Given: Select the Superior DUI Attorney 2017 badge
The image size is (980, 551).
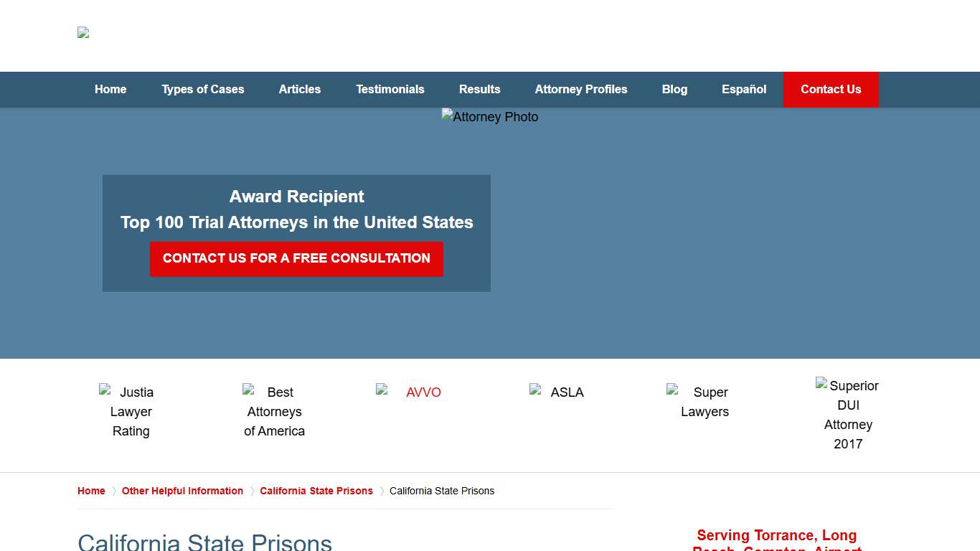Looking at the screenshot, I should 848,415.
